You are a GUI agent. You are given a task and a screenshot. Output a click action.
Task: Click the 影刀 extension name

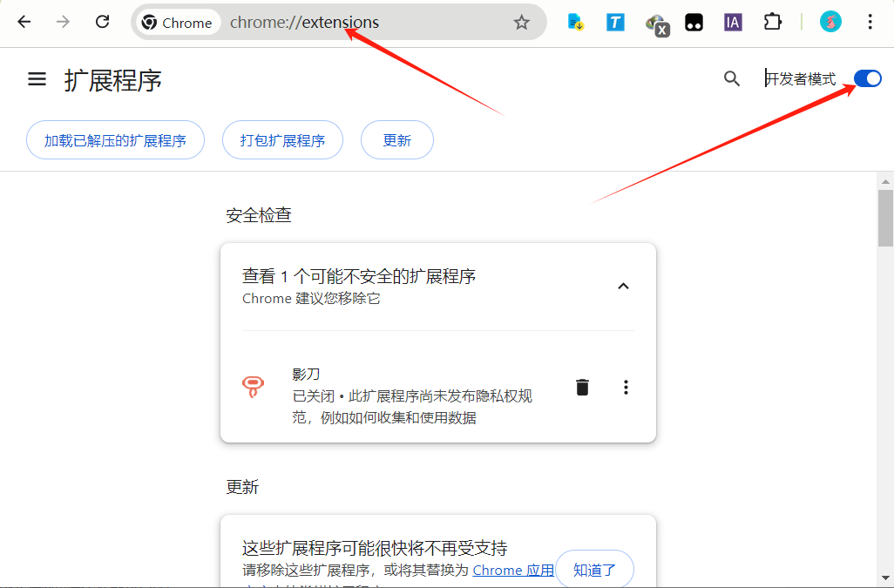tap(306, 375)
